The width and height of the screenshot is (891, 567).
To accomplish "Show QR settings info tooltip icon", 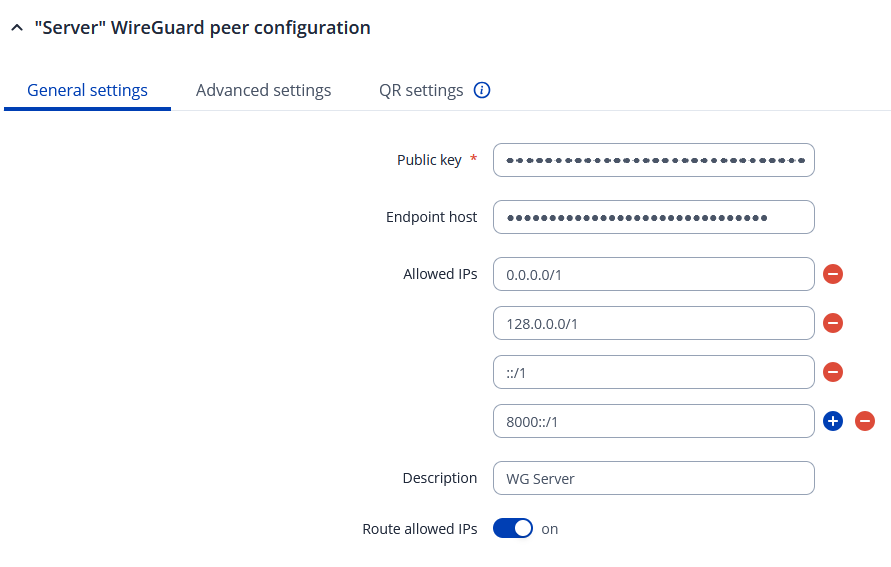I will [x=482, y=90].
